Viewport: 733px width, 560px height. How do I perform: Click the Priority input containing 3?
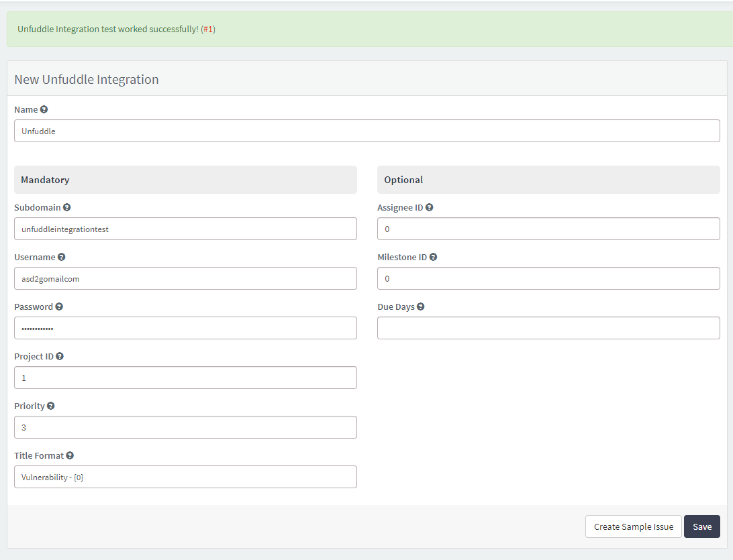[x=185, y=427]
